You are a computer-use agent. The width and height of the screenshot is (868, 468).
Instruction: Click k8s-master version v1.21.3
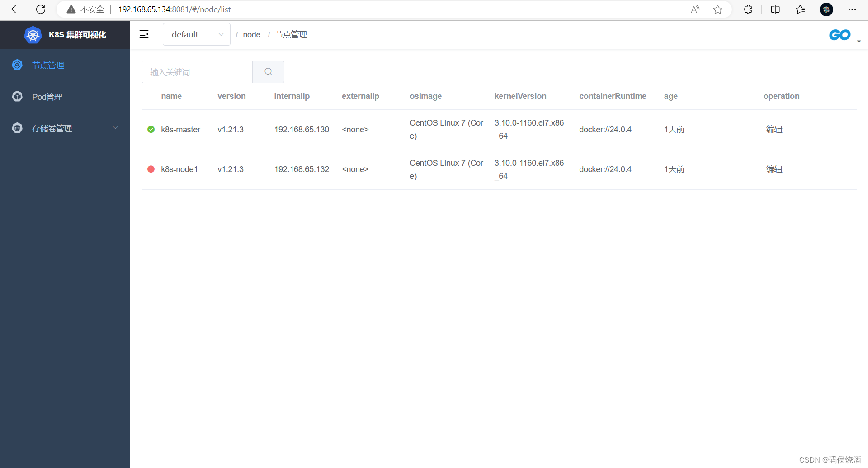pos(231,130)
